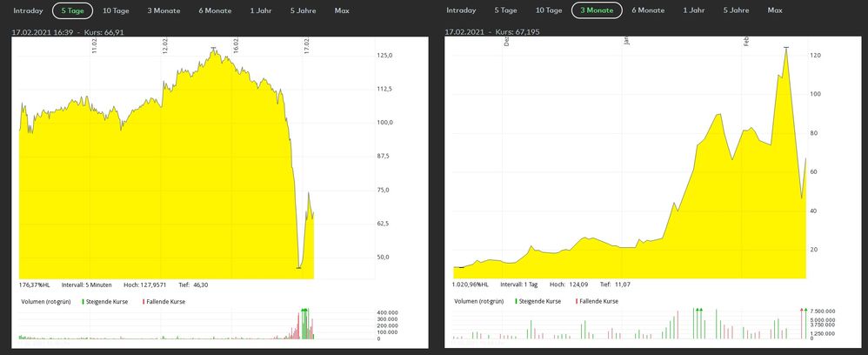
Task: Select the highlighted 5 Tage tab in left chart
Action: tap(72, 10)
